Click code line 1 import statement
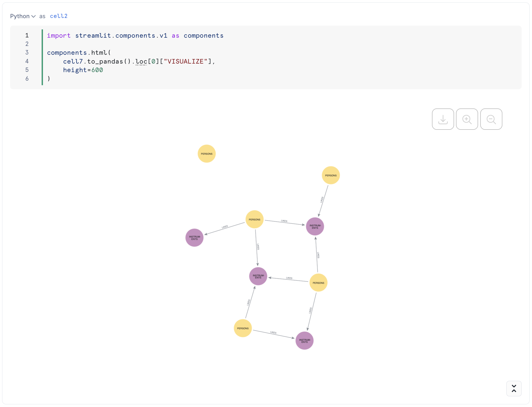Viewport: 532px width, 407px height. [135, 36]
